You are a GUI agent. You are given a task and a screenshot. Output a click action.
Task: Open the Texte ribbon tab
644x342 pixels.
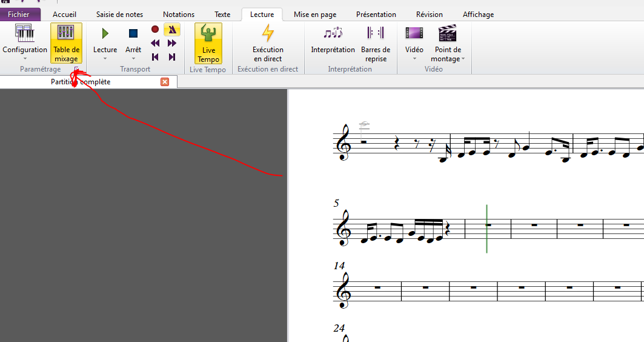222,15
